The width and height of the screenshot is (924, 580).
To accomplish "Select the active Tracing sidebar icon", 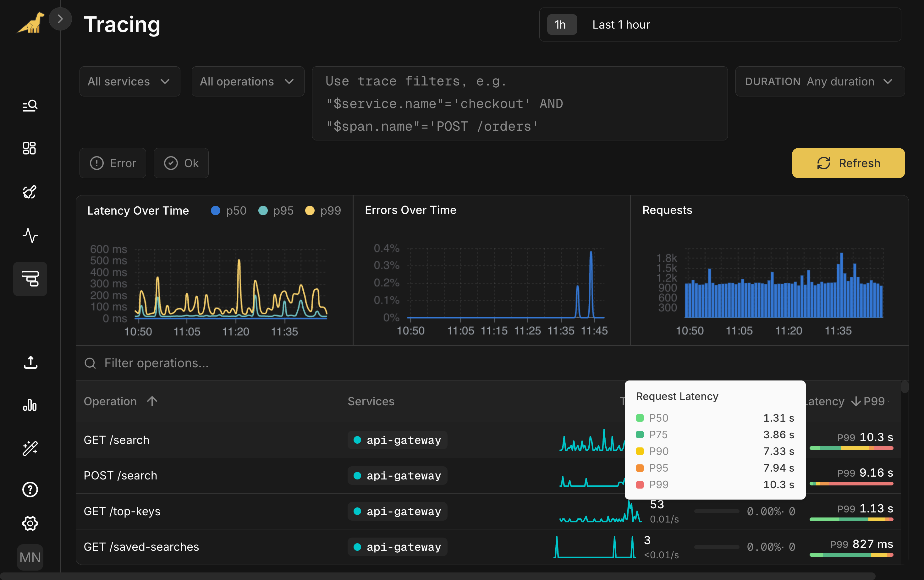I will pos(30,279).
